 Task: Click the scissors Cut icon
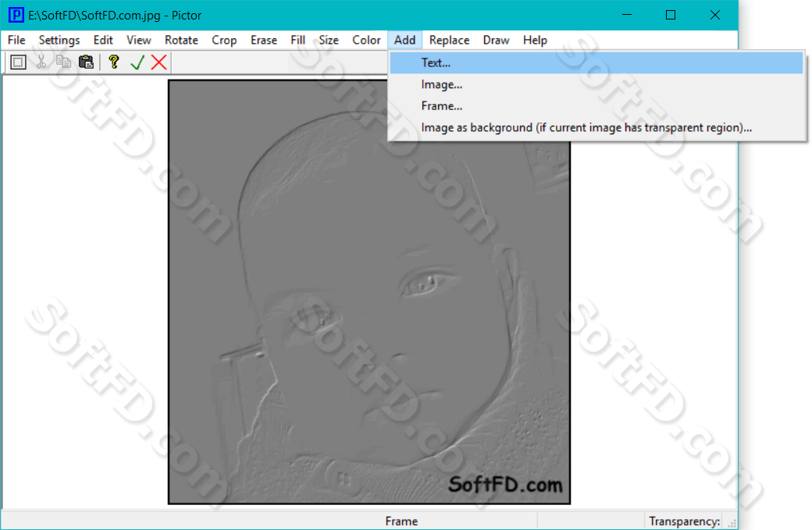click(x=41, y=62)
